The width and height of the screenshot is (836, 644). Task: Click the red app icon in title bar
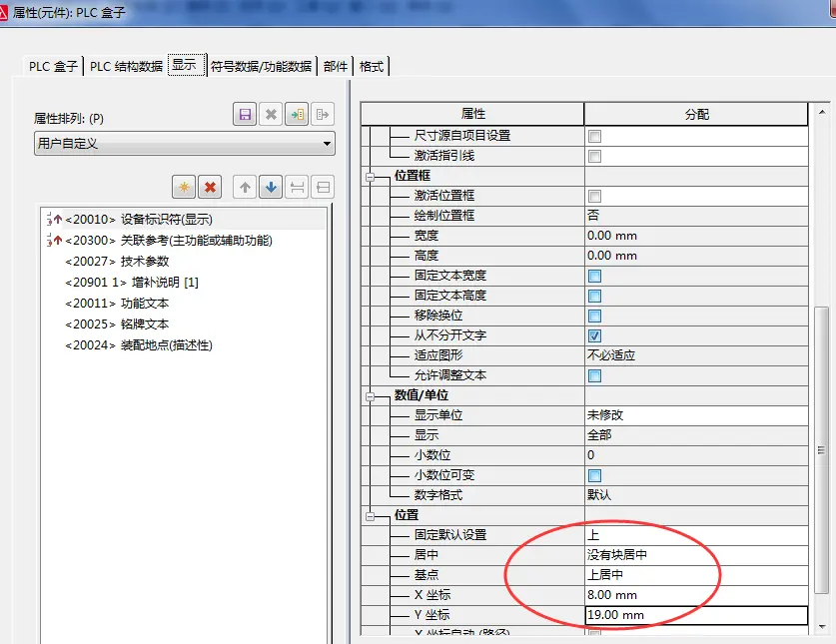coord(3,12)
